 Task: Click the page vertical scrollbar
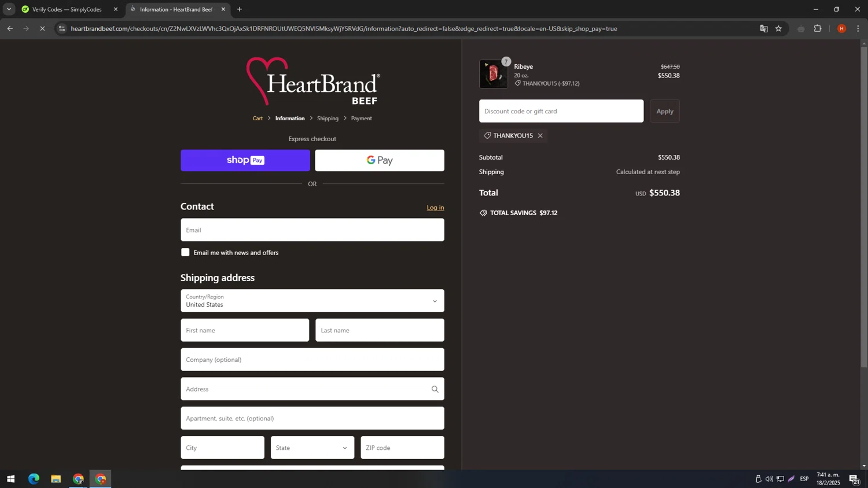(x=864, y=206)
